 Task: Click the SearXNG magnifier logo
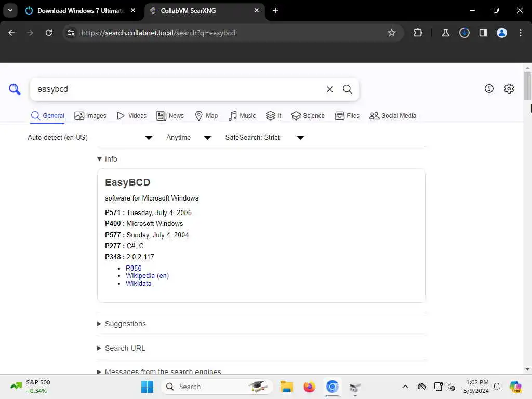pyautogui.click(x=15, y=89)
